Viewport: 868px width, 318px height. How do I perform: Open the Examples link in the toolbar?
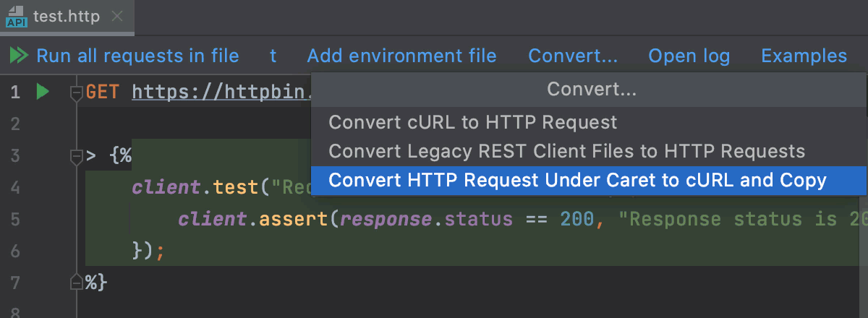click(x=804, y=56)
